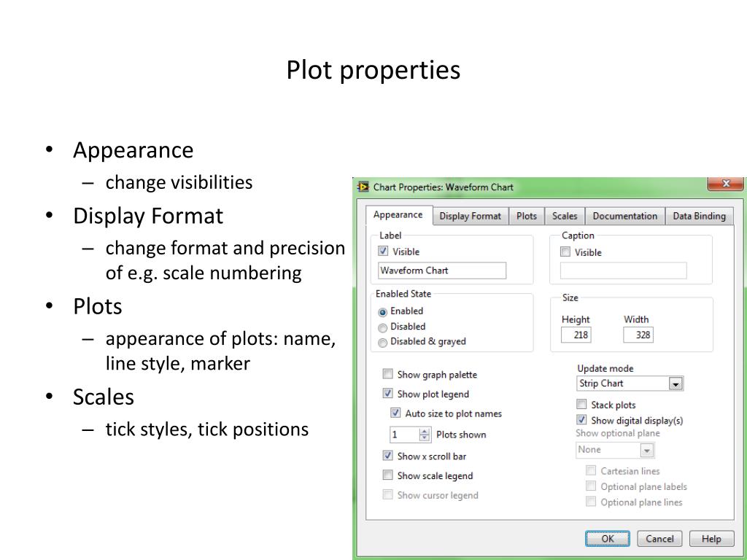Open the Documentation tab

[624, 216]
